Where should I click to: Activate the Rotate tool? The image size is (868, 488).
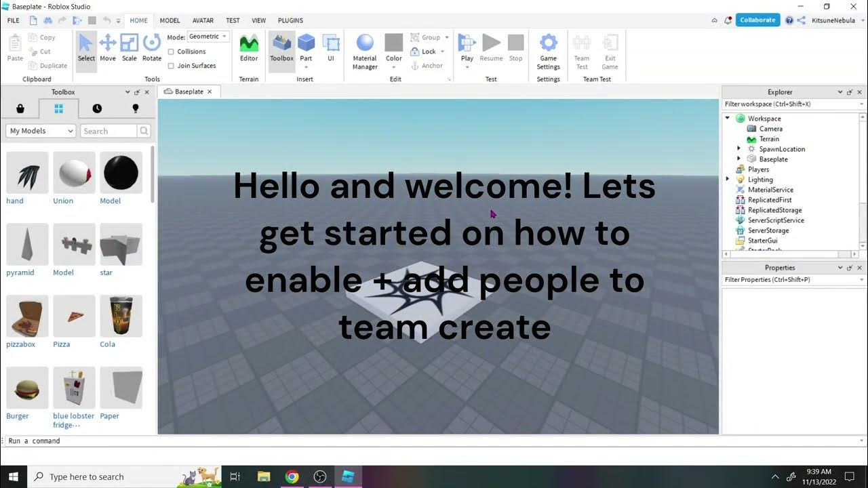point(152,47)
